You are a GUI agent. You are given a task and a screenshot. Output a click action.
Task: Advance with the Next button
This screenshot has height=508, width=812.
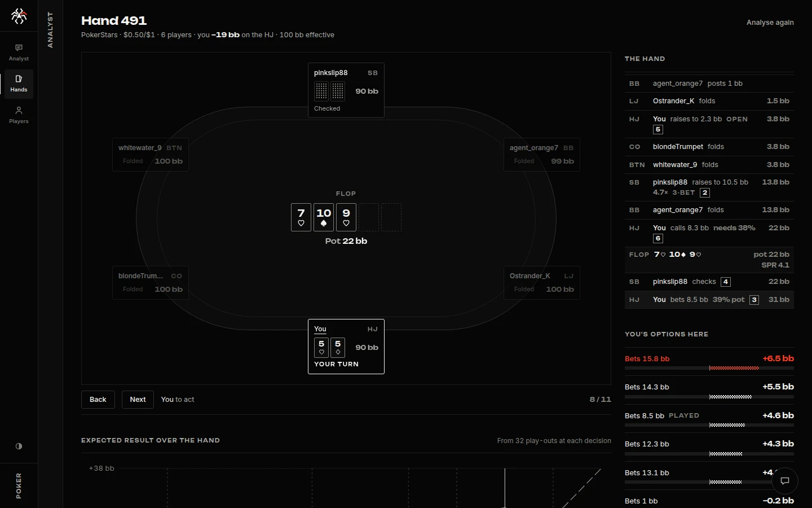[138, 400]
